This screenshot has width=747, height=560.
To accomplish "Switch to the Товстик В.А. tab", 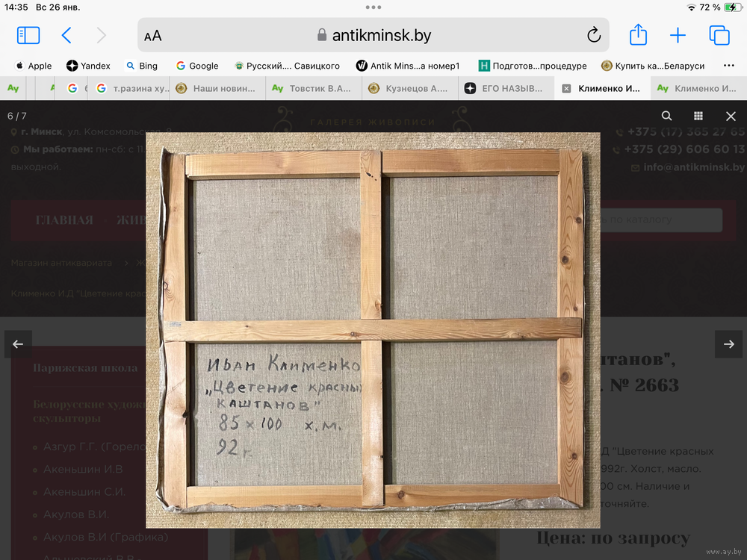I will [312, 88].
